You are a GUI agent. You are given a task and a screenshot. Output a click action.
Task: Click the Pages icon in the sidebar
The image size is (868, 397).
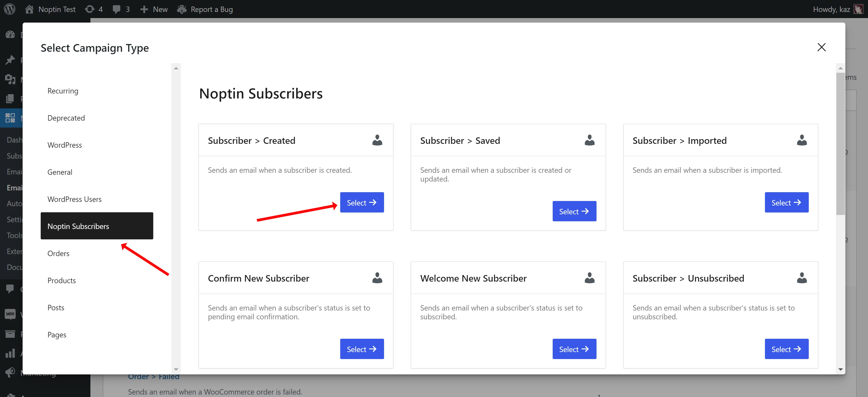pyautogui.click(x=10, y=99)
